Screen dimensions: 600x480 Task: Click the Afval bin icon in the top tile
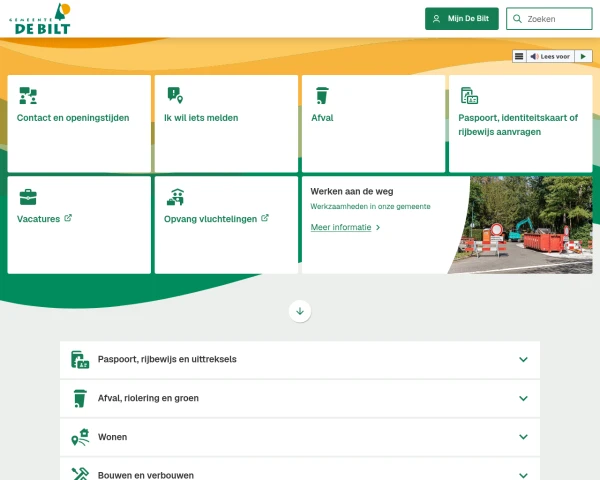322,95
